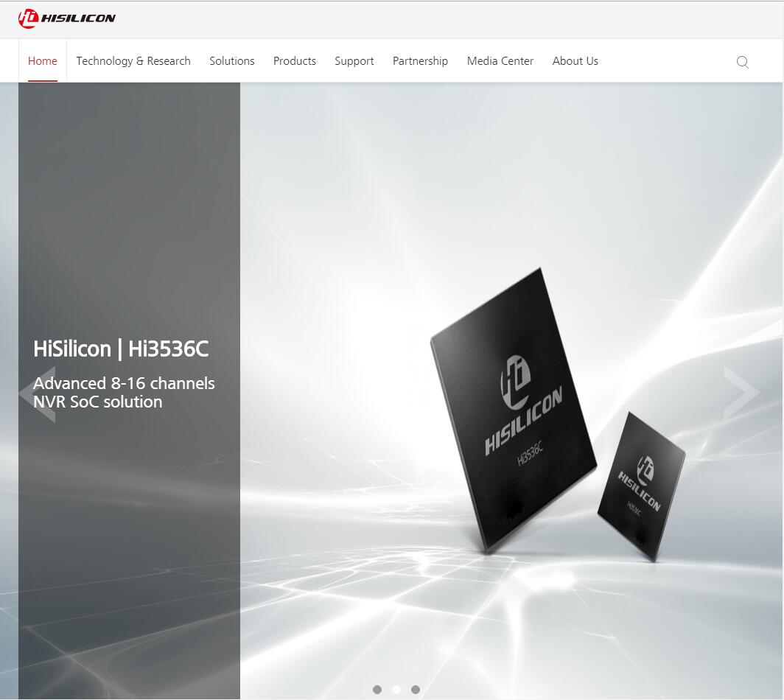
Task: Open the search magnifier icon
Action: pyautogui.click(x=743, y=62)
